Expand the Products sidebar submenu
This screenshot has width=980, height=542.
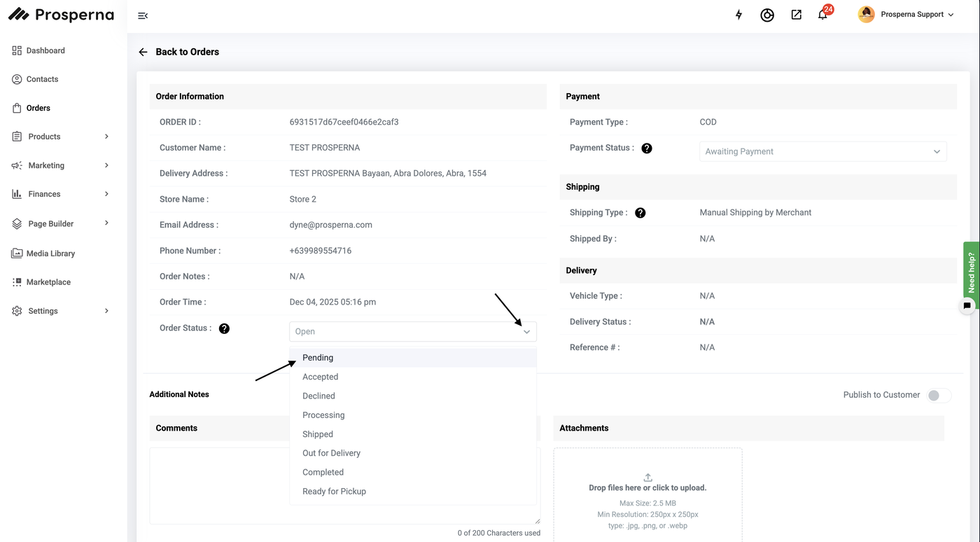pyautogui.click(x=106, y=137)
